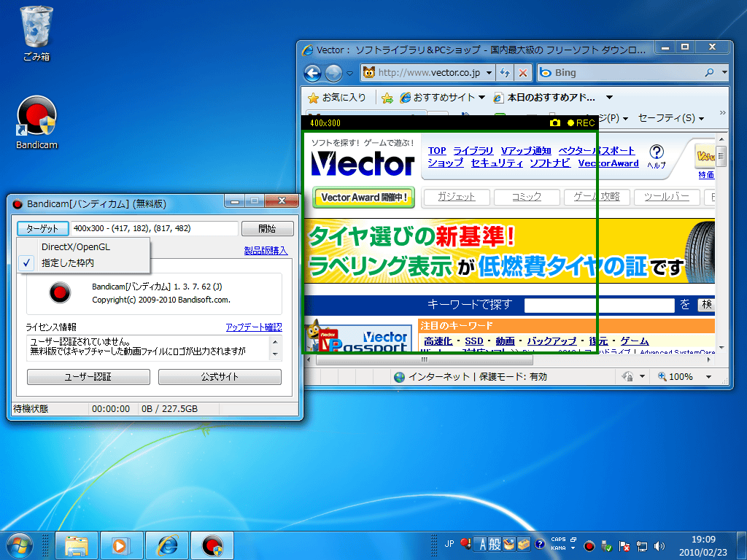The image size is (747, 560).
Task: Open the セーフティ(S) menu
Action: pos(671,118)
